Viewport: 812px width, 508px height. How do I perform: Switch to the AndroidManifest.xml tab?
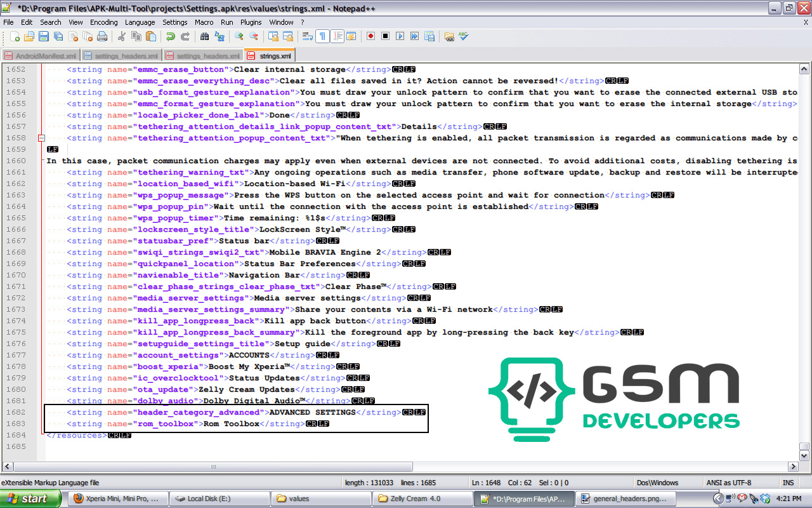tap(41, 56)
